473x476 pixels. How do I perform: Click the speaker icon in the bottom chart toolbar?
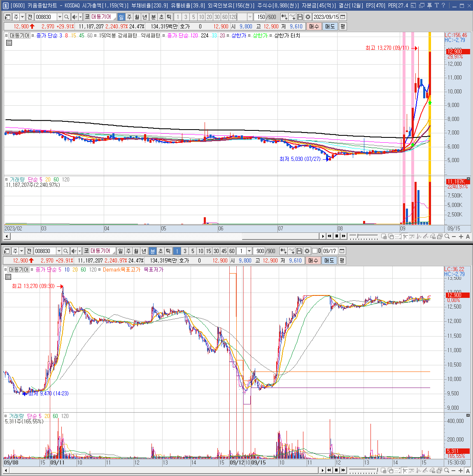[73, 251]
